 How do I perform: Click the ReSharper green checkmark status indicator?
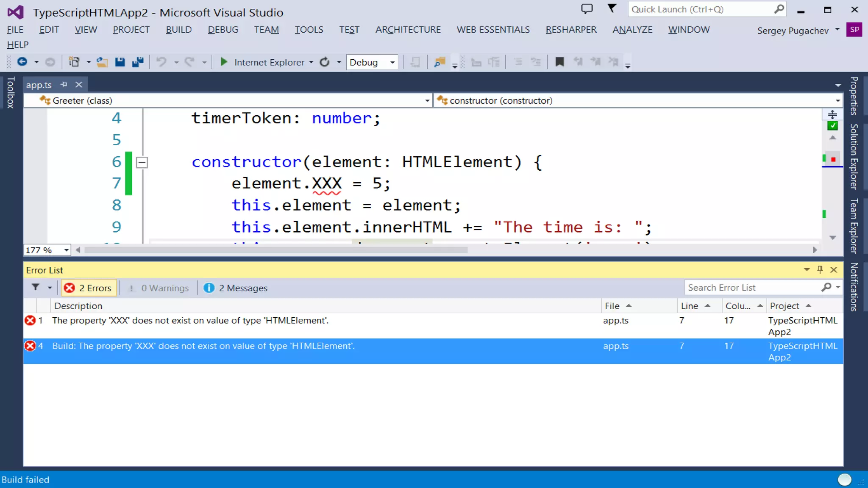pyautogui.click(x=832, y=126)
